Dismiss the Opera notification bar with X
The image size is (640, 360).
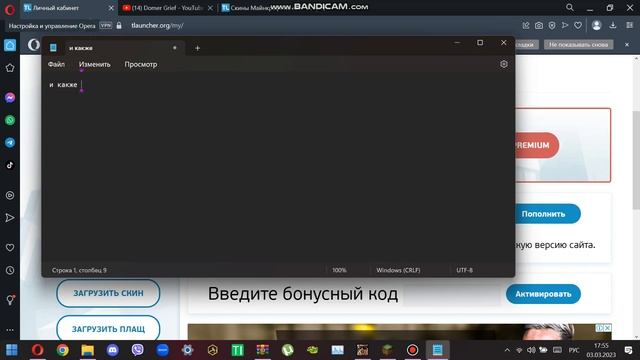pos(627,44)
